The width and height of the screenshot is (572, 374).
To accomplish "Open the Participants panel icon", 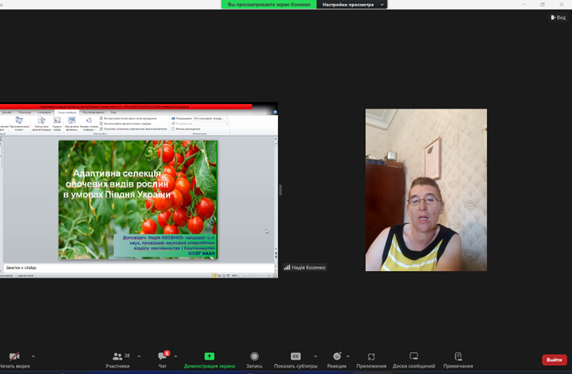I will 117,356.
